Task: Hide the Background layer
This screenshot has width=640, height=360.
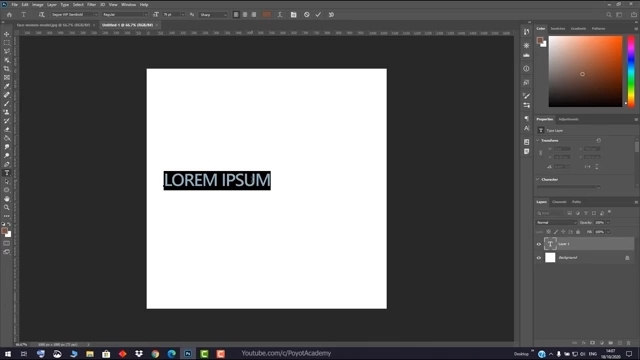Action: click(539, 258)
